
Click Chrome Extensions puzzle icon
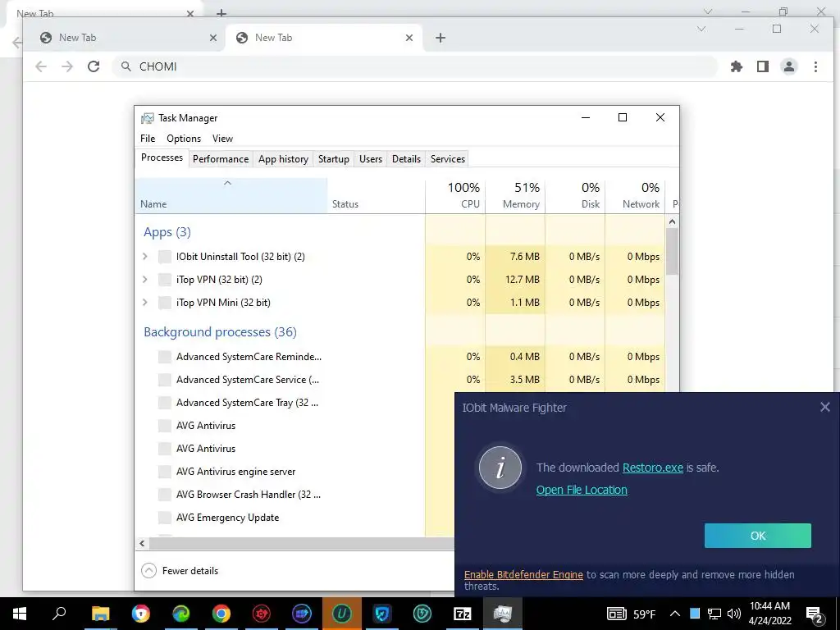pyautogui.click(x=737, y=66)
